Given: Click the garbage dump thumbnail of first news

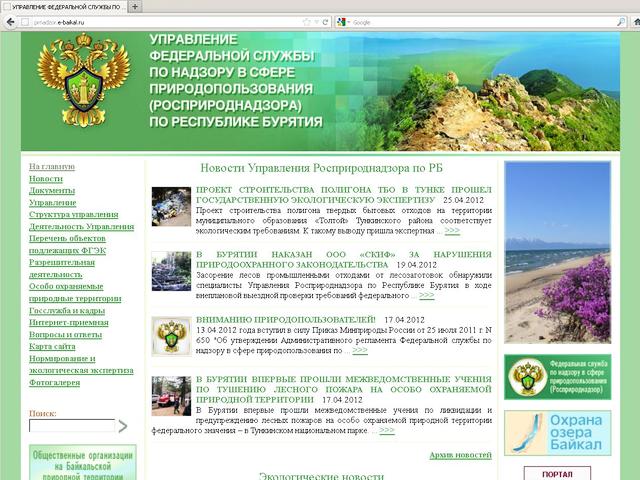Looking at the screenshot, I should (x=171, y=207).
